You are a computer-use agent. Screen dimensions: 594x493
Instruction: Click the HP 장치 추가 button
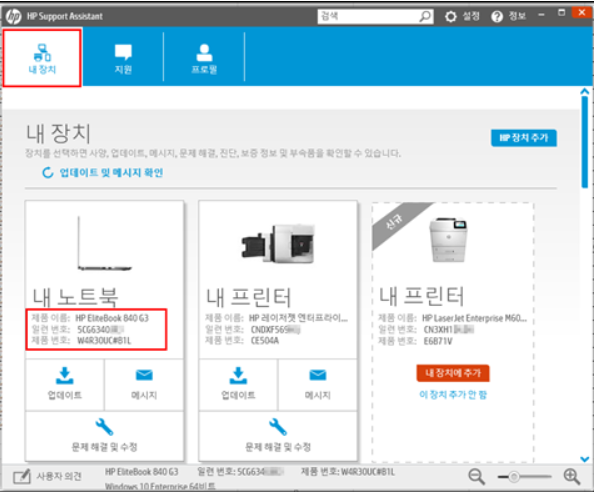[x=524, y=138]
